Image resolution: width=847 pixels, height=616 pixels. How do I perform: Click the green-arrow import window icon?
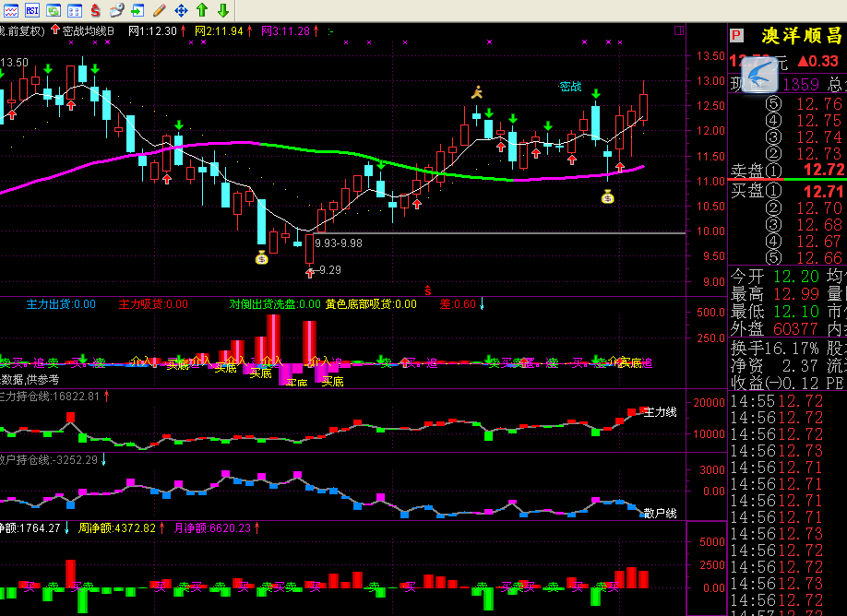pos(137,10)
